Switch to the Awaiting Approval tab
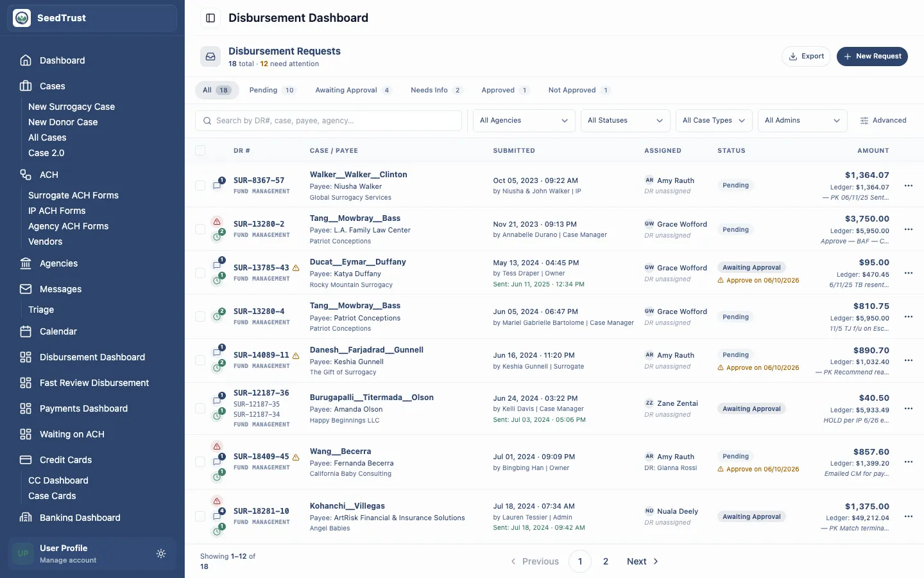Screen dimensions: 924x578 [x=354, y=90]
